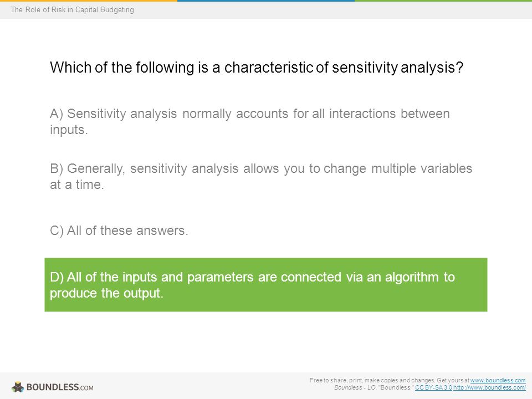The image size is (532, 399).
Task: Click the blue segment of top bar
Action: click(x=266, y=1)
